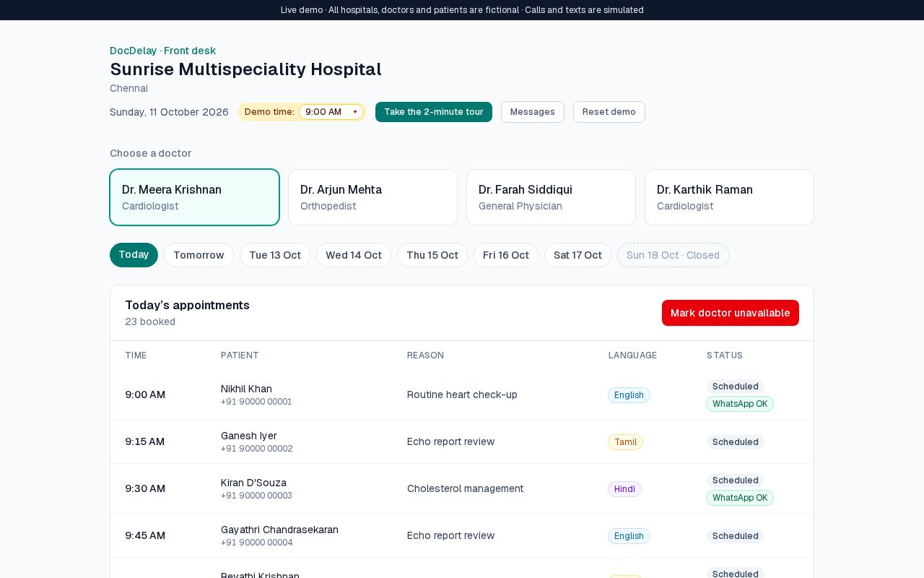Click the 9:45 AM appointment time
The height and width of the screenshot is (578, 924).
coord(145,535)
